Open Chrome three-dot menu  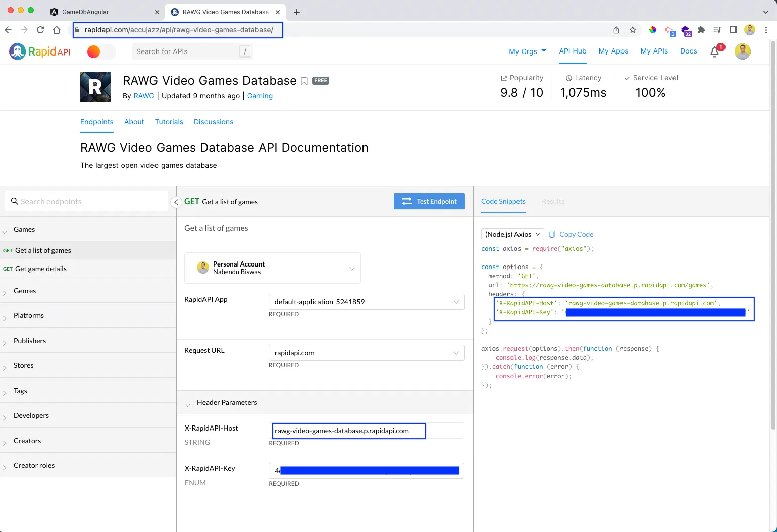(x=766, y=30)
